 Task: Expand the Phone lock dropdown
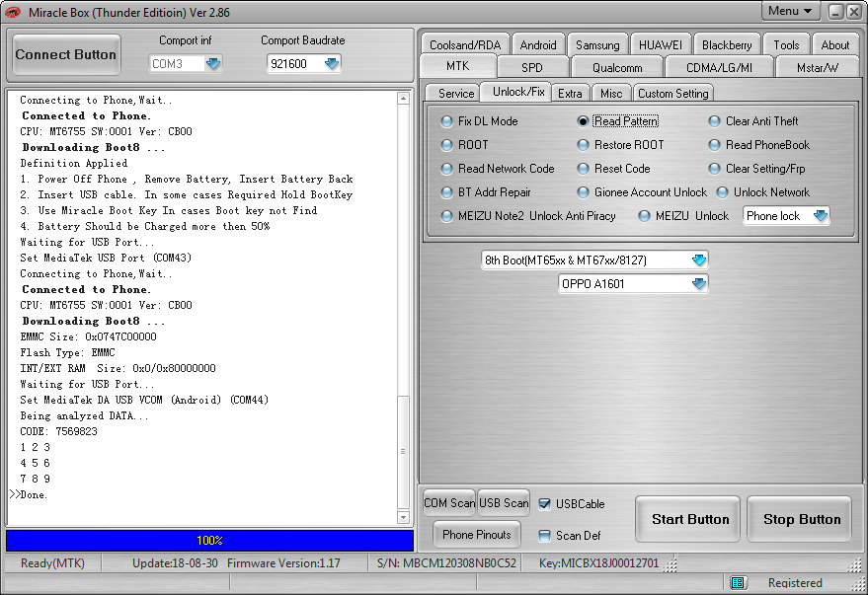(x=821, y=216)
